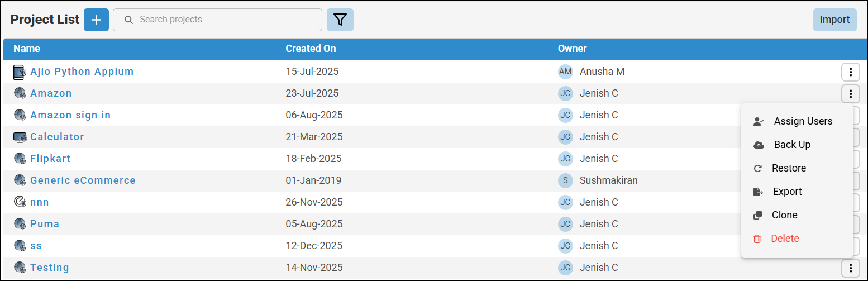Click Clone in the project menu
Image resolution: width=868 pixels, height=281 pixels.
pyautogui.click(x=784, y=215)
